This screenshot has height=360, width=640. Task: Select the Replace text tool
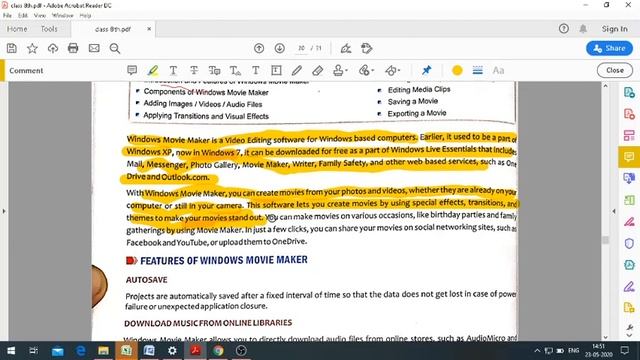point(214,70)
